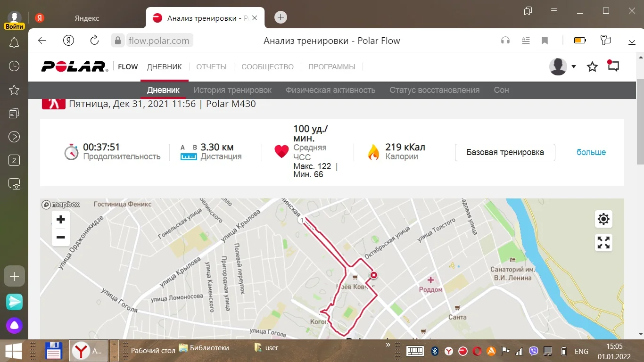Open the ДНЕВНИК main menu item

click(165, 67)
